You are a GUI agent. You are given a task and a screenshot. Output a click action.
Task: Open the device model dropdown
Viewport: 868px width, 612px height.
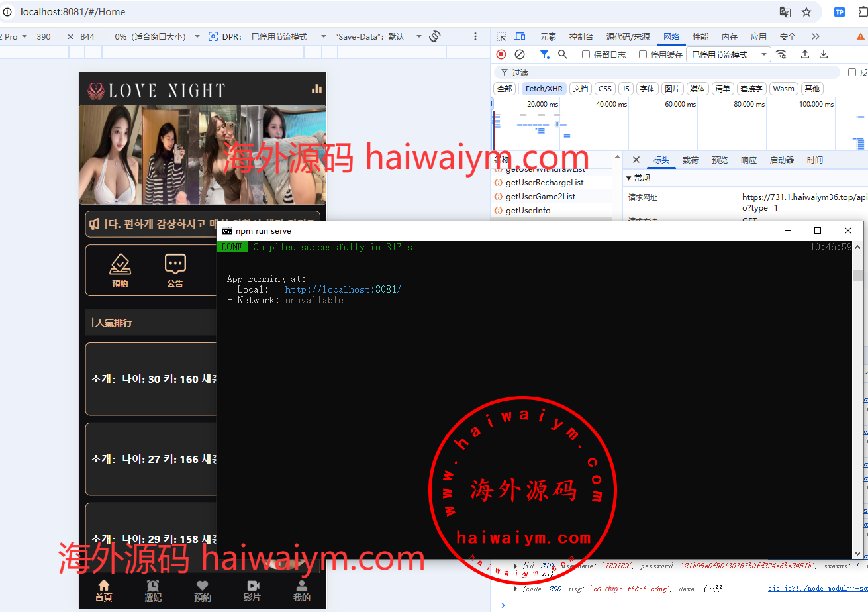pyautogui.click(x=14, y=37)
